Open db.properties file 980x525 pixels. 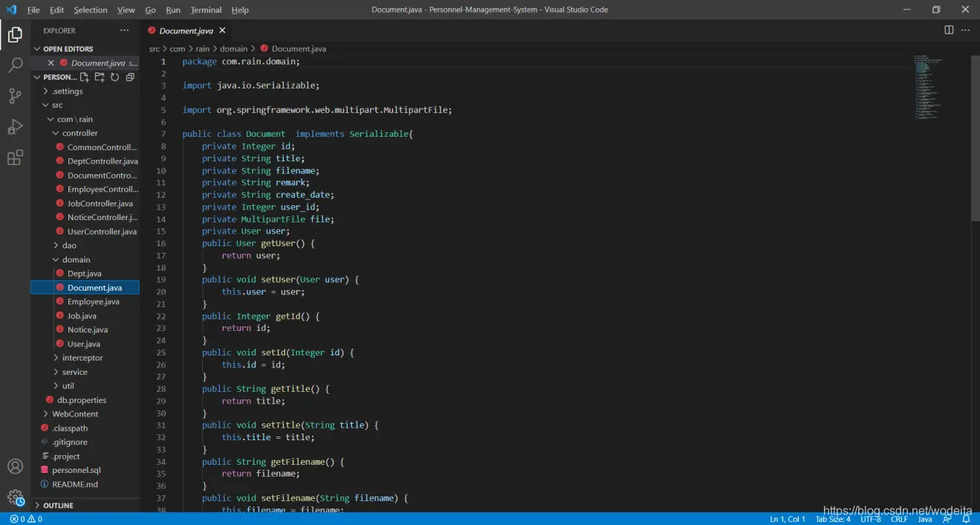[85, 400]
